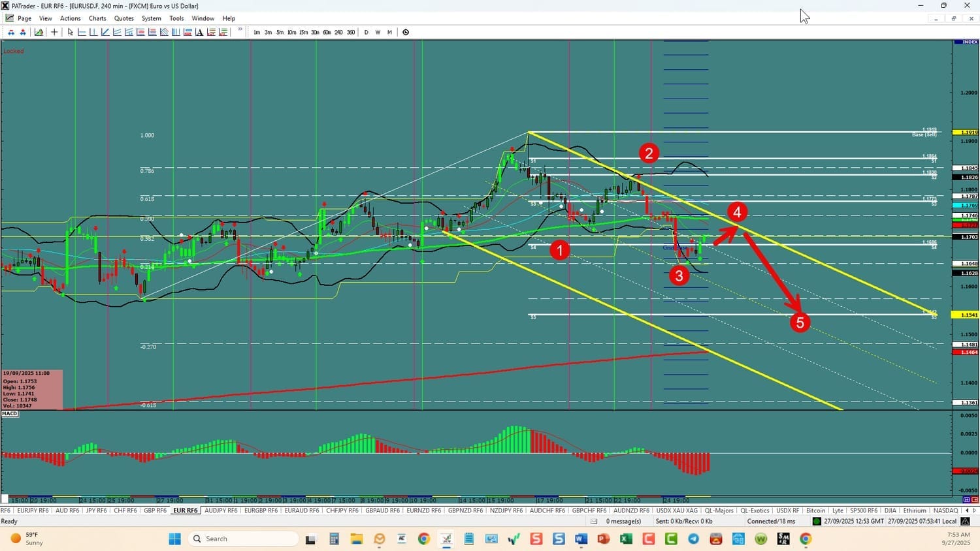Screen dimensions: 980x551
Task: Switch to QL-Majors tab
Action: [719, 511]
